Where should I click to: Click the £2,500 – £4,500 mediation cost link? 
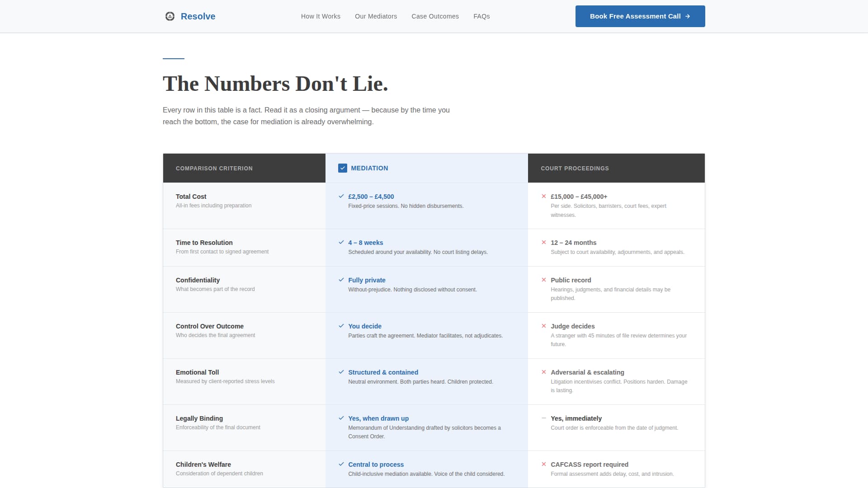[x=371, y=197]
